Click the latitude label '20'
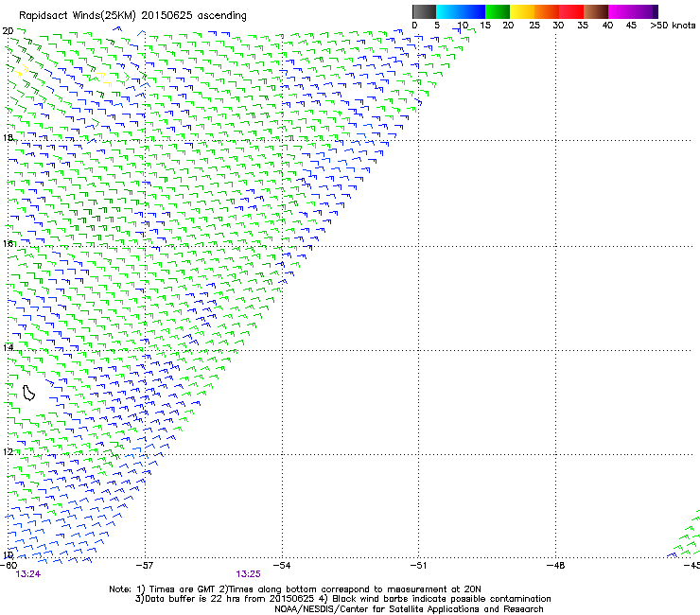This screenshot has width=700, height=615. [8, 31]
